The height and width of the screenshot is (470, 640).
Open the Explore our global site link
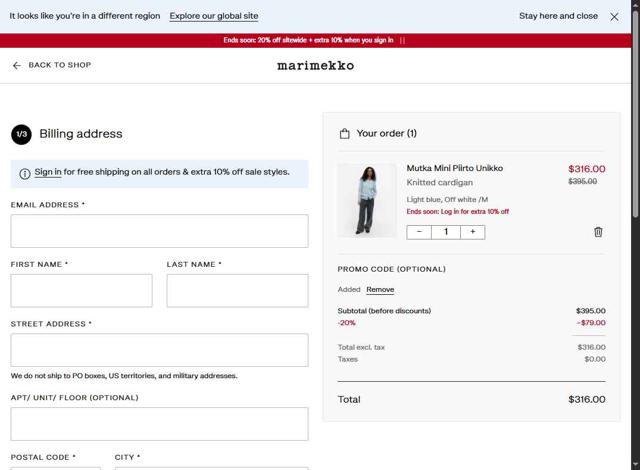214,16
